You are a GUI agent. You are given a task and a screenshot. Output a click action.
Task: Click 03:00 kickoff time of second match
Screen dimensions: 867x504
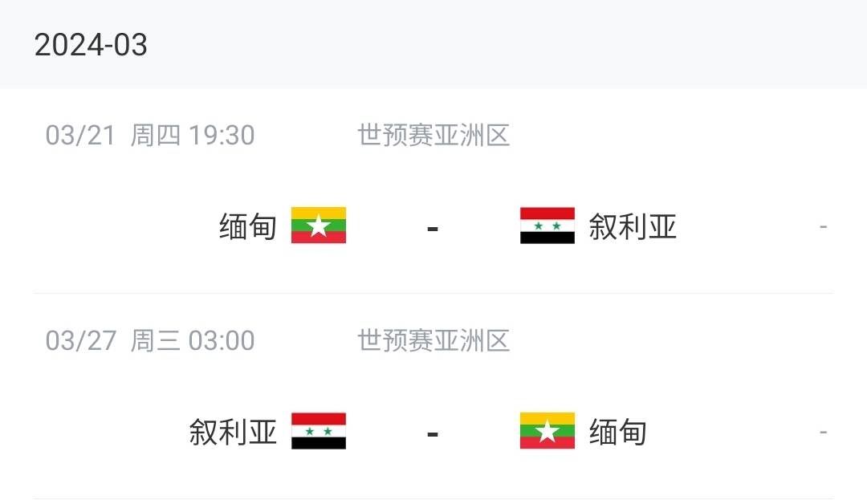coord(222,341)
